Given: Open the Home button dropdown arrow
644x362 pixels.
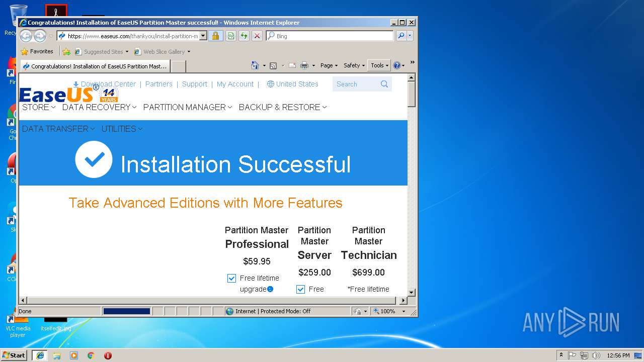Looking at the screenshot, I should coord(264,66).
